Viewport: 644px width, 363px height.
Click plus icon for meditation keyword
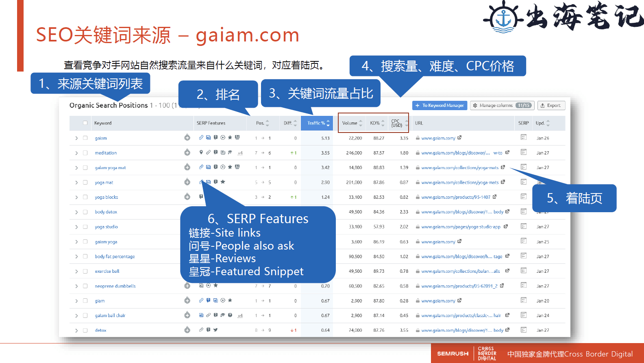[187, 152]
